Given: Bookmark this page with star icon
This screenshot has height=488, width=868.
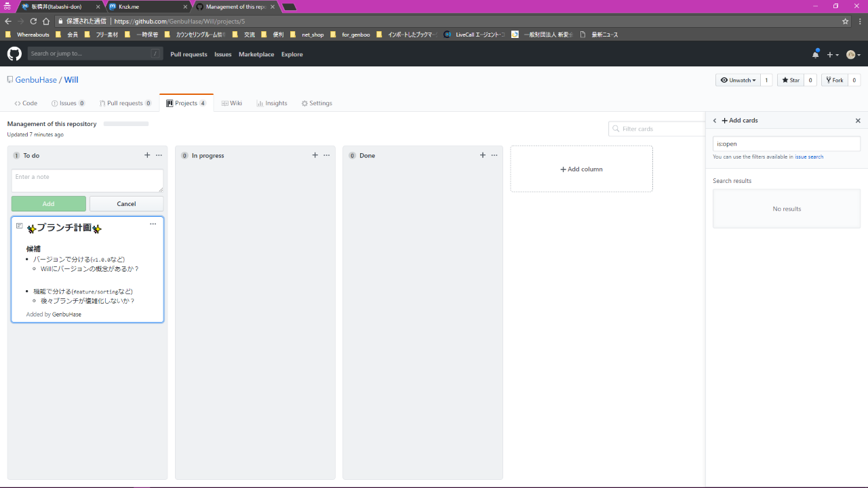Looking at the screenshot, I should [x=845, y=21].
